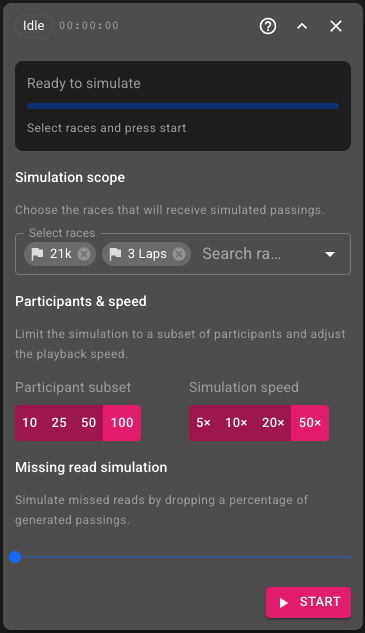
Task: Open the help question mark icon
Action: click(x=268, y=26)
